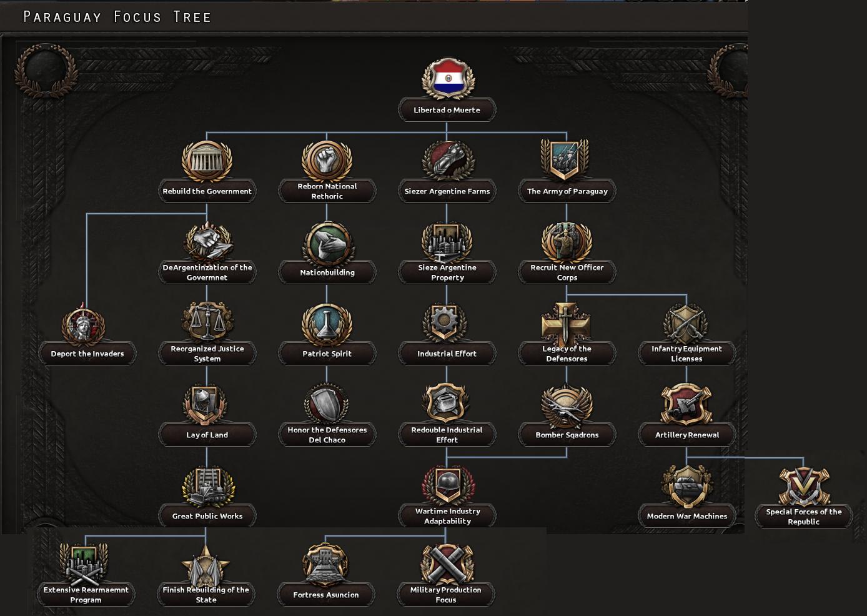Click the Industrial Effort label plate
Image resolution: width=867 pixels, height=616 pixels.
tap(447, 354)
